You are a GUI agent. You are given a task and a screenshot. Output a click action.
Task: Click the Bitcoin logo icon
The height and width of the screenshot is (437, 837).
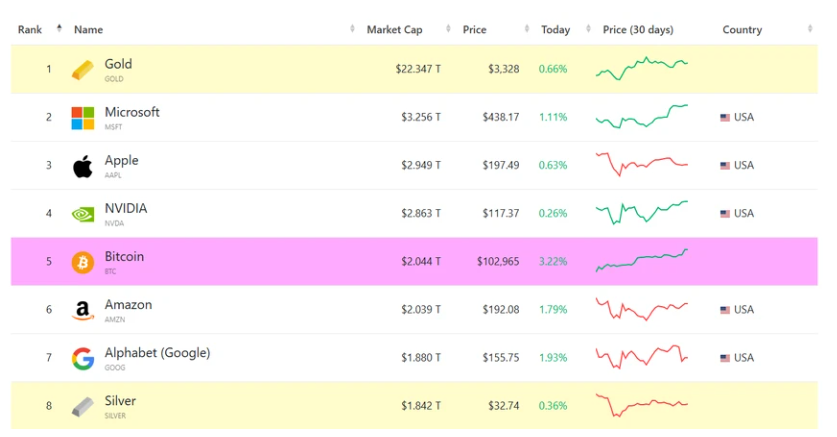click(82, 262)
